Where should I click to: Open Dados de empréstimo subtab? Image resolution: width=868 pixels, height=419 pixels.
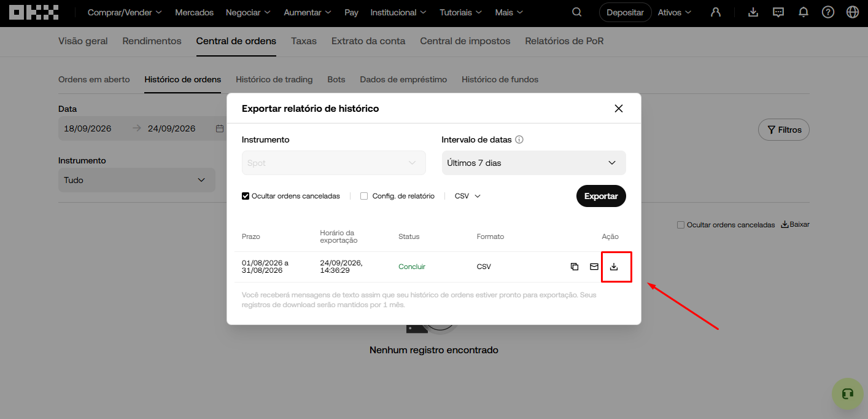[x=403, y=79]
